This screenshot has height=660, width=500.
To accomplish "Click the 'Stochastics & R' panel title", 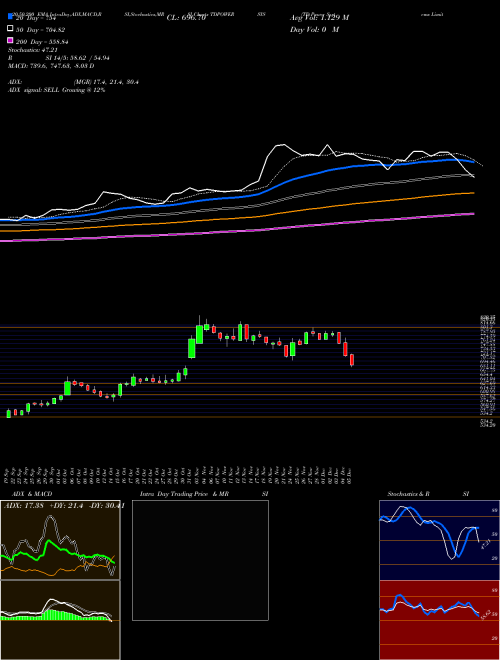I will 408,494.
